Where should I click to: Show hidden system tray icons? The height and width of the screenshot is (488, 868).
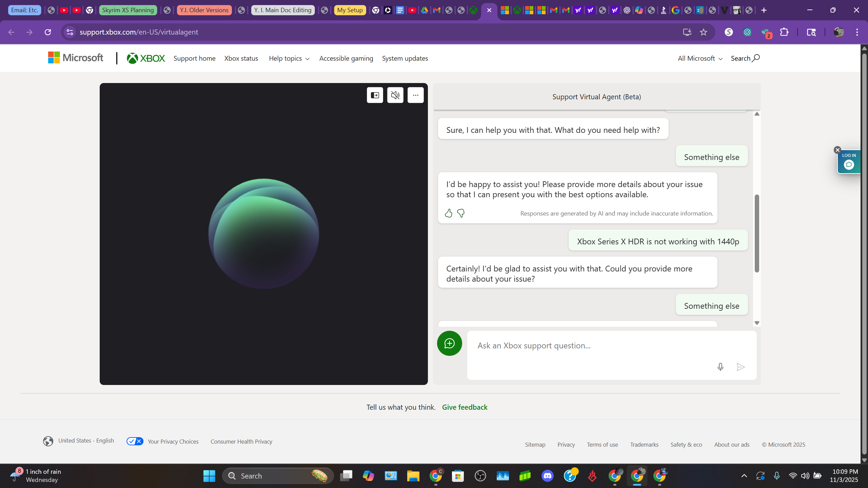[744, 476]
